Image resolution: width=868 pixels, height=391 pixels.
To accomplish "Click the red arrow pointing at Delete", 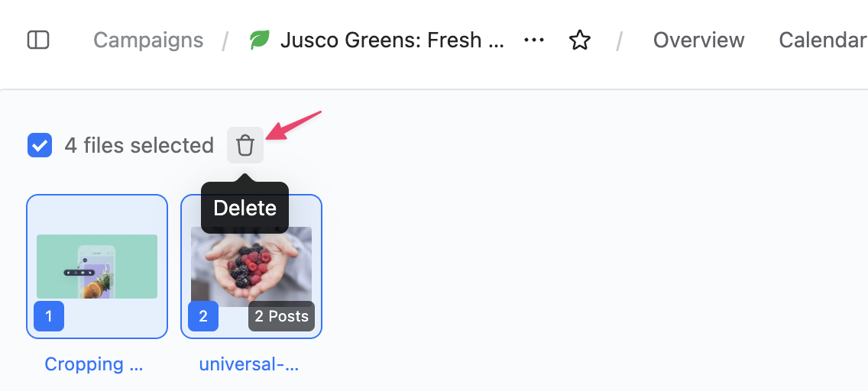I will pos(294,126).
